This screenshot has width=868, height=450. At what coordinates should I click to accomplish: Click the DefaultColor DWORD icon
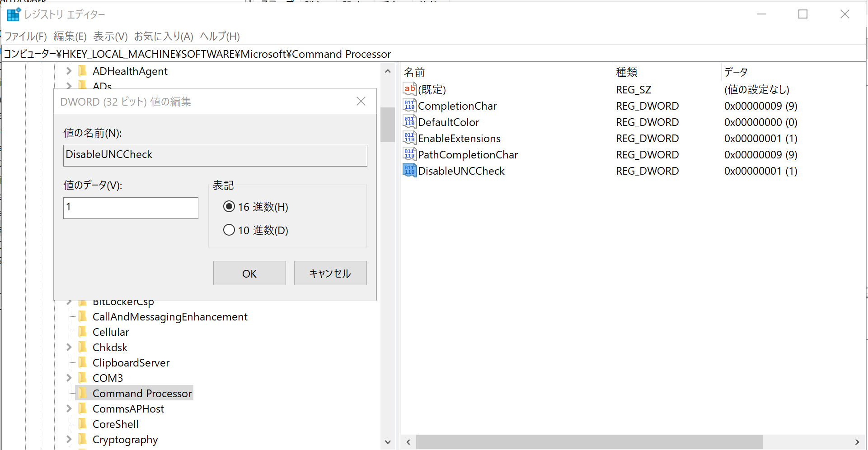(409, 122)
